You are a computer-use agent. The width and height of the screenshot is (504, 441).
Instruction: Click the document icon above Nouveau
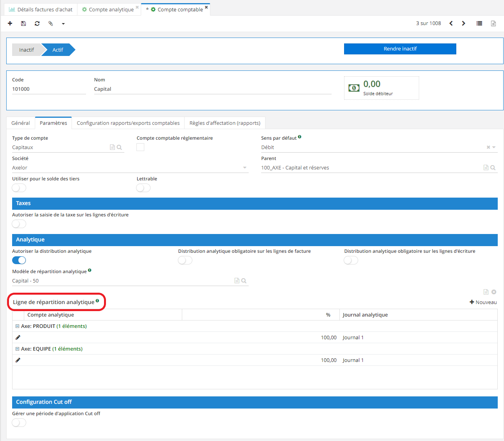[x=486, y=292]
